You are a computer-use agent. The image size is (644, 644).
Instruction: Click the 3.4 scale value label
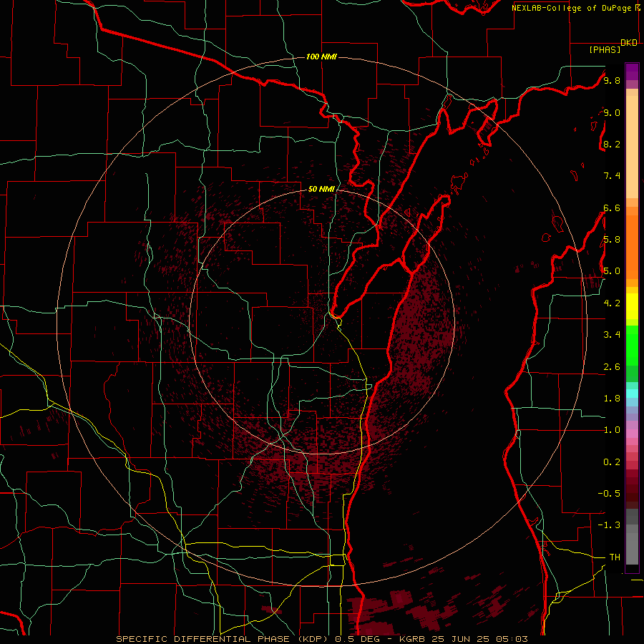tap(612, 335)
